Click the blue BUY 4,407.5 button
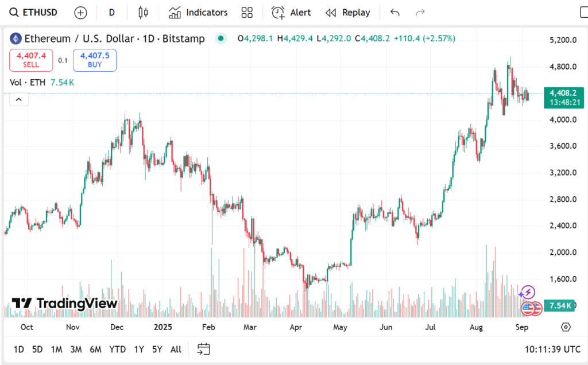This screenshot has height=365, width=588. tap(95, 60)
